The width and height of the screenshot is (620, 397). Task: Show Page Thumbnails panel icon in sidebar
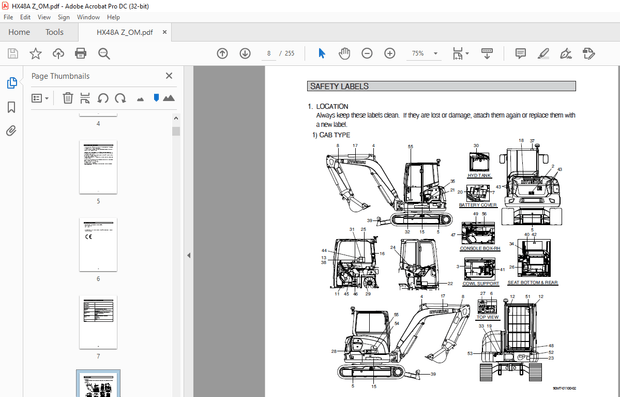[x=12, y=83]
